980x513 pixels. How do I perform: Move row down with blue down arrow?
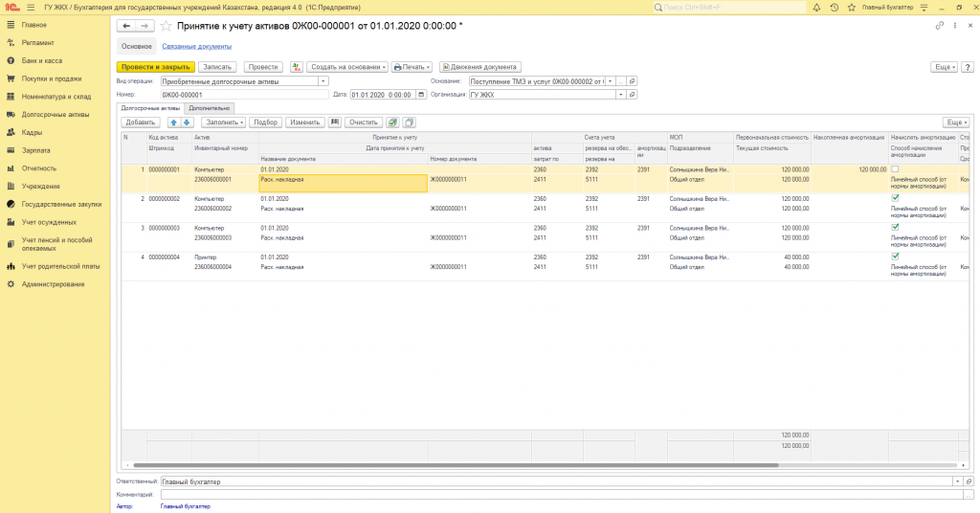(188, 123)
